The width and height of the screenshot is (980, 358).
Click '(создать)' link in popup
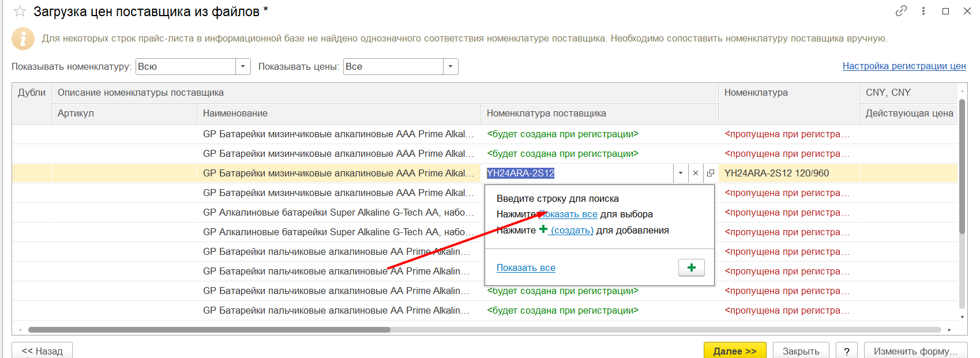572,231
